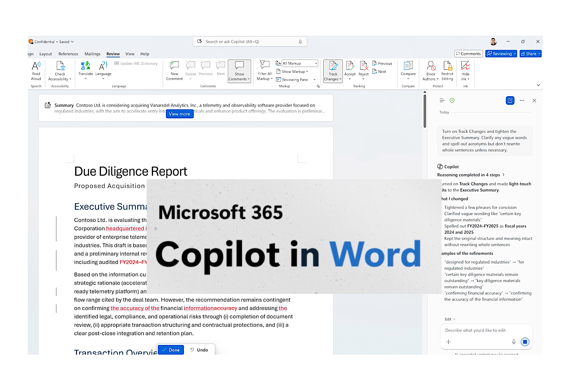The height and width of the screenshot is (388, 588).
Task: Click the Search or ask Copilot field
Action: (x=250, y=42)
